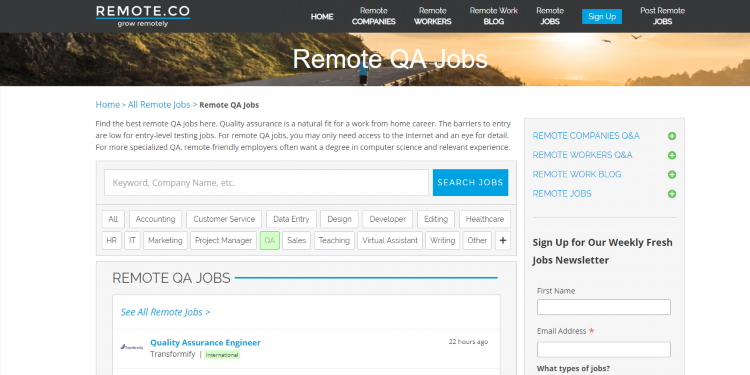
Task: Open Post Remote Jobs in the navigation
Action: [x=662, y=16]
